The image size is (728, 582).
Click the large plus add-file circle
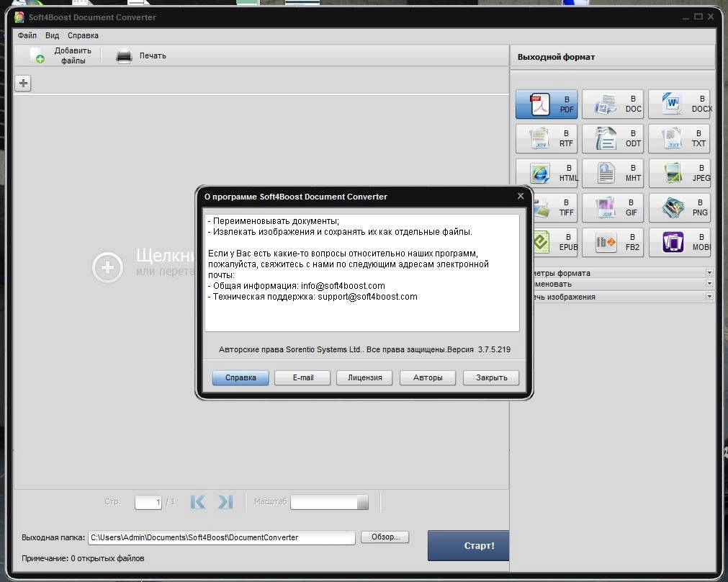(108, 267)
